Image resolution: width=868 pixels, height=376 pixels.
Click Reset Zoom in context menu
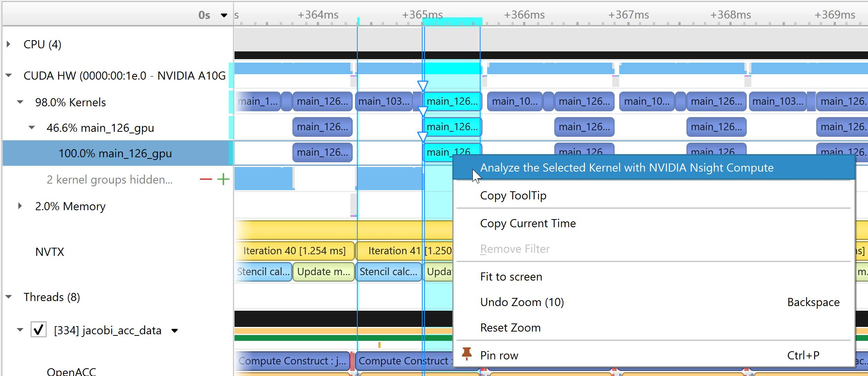click(x=510, y=328)
